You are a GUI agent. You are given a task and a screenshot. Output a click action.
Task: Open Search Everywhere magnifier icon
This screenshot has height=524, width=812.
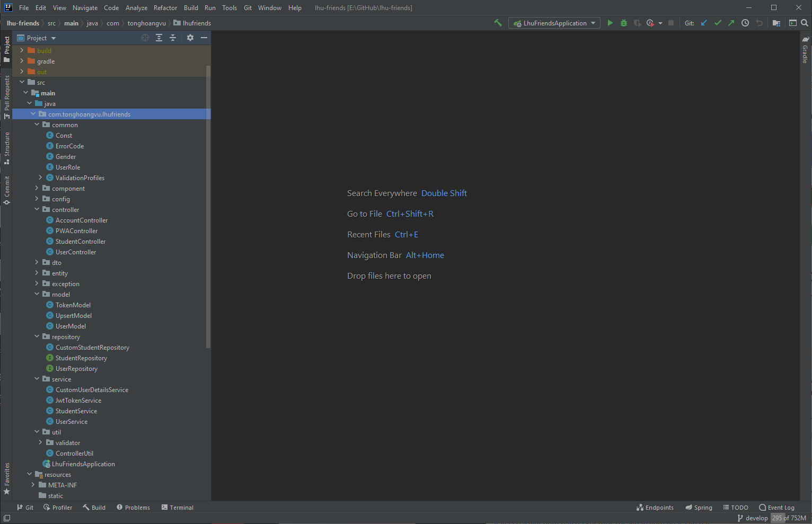[x=805, y=23]
